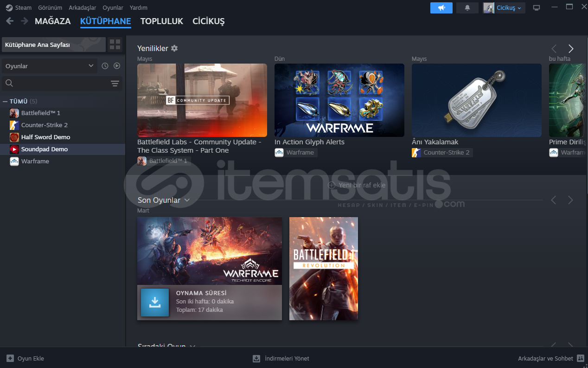Switch to the TOPLULUK tab

tap(162, 21)
